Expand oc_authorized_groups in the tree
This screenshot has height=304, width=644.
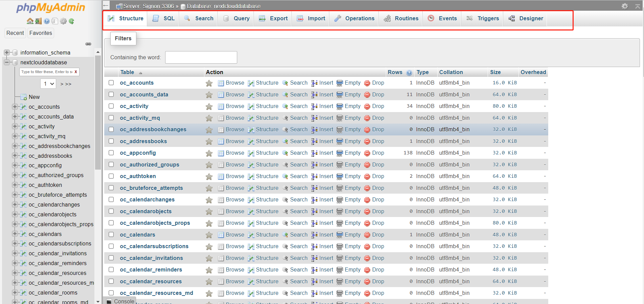(x=15, y=175)
